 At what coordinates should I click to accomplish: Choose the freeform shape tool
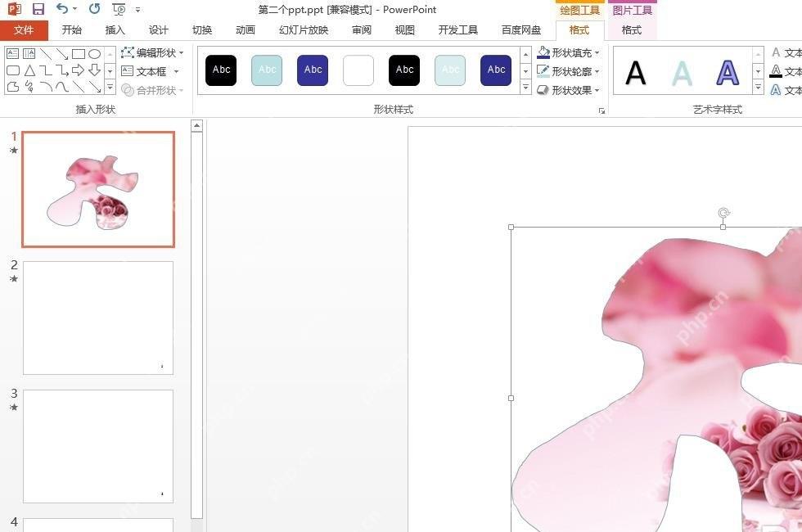point(13,87)
